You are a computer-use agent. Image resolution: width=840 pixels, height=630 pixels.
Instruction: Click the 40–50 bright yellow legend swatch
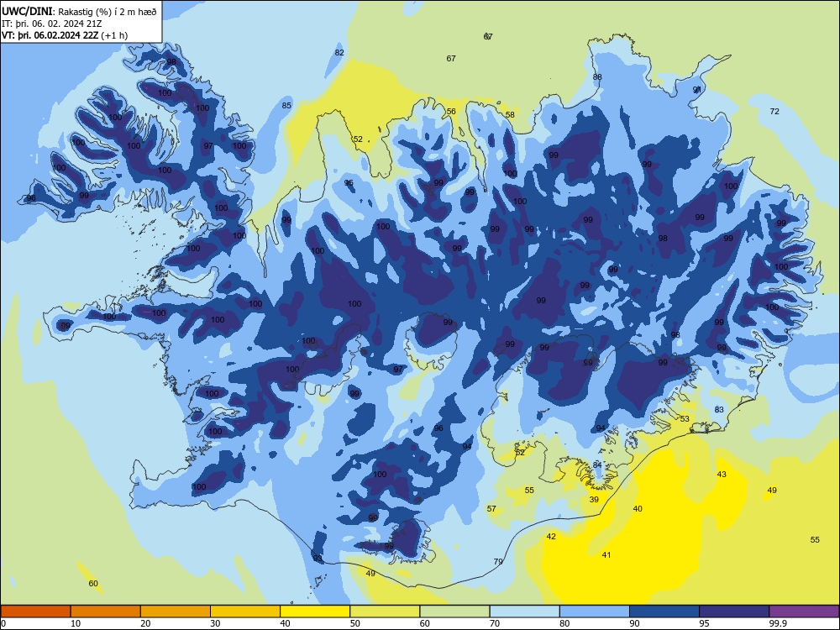point(315,612)
